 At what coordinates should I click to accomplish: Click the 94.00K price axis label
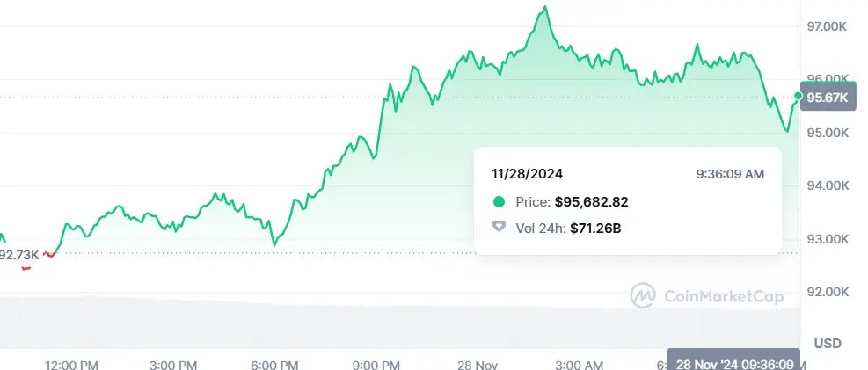point(826,185)
